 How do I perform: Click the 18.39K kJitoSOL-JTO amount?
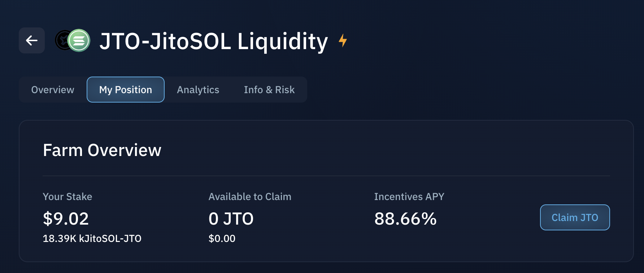tap(92, 238)
